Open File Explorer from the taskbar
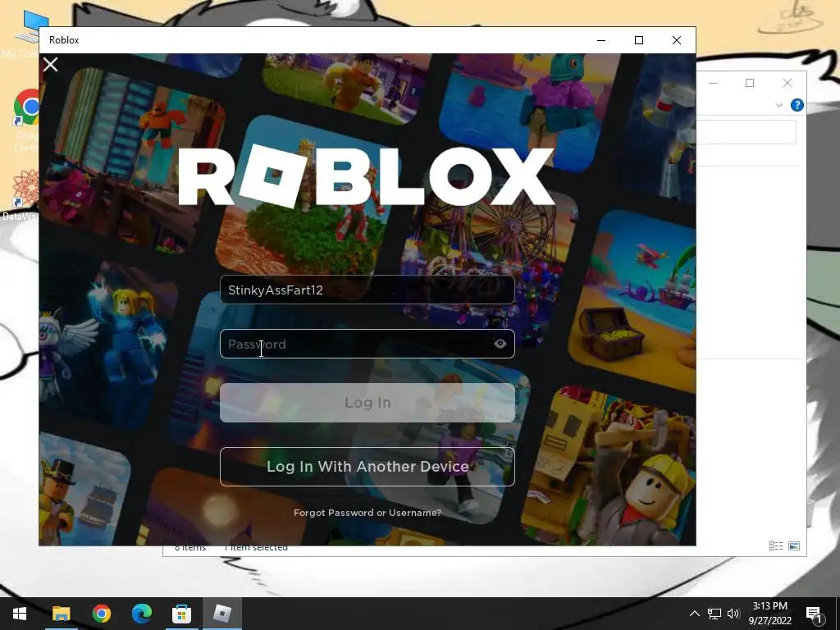The image size is (840, 630). (x=61, y=614)
